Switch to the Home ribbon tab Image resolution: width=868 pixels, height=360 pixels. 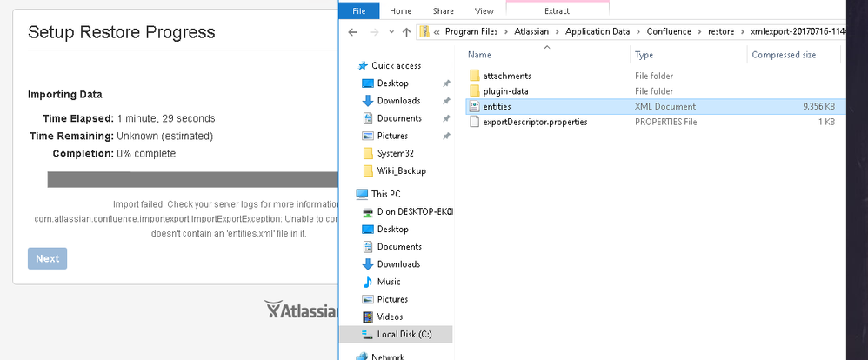pyautogui.click(x=400, y=10)
